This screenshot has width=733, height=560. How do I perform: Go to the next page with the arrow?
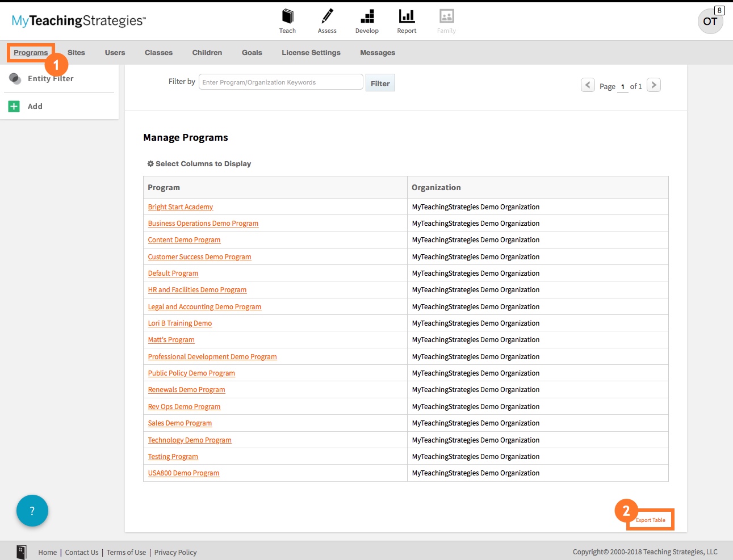[x=654, y=85]
